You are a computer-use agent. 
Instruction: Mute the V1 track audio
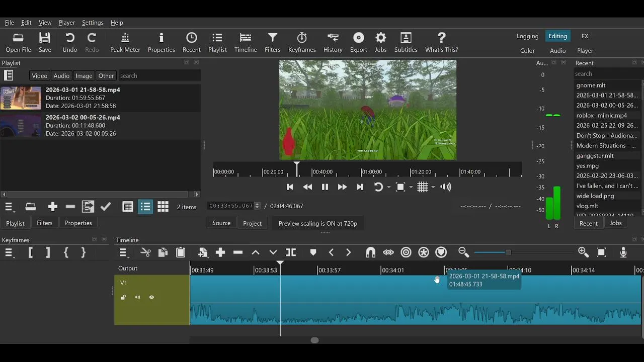137,297
